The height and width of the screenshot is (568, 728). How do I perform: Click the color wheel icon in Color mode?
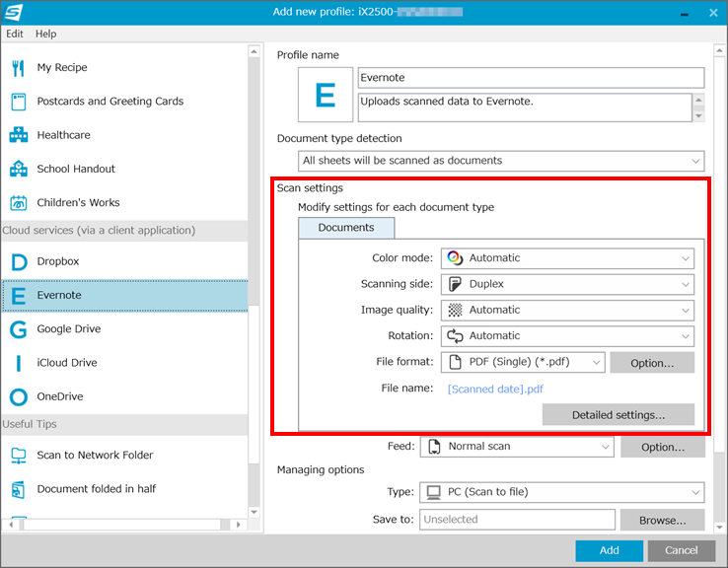click(455, 258)
